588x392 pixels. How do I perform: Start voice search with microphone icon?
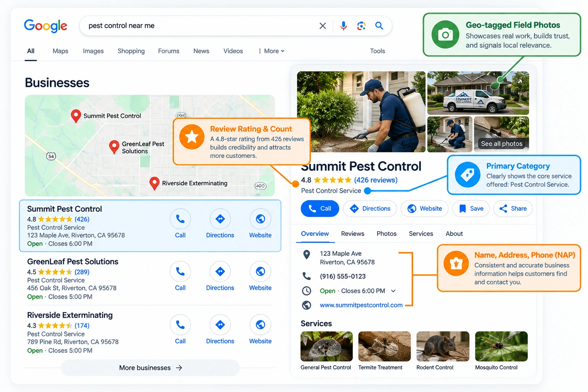[343, 26]
